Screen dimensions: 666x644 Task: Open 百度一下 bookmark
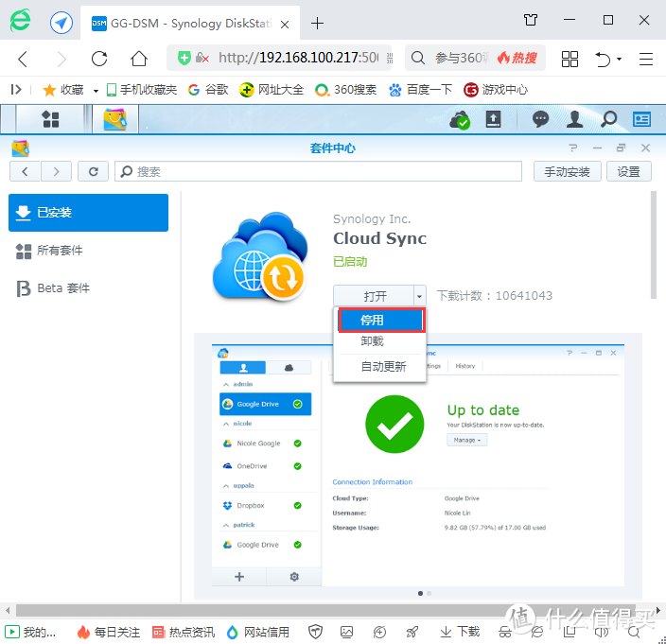[x=420, y=90]
